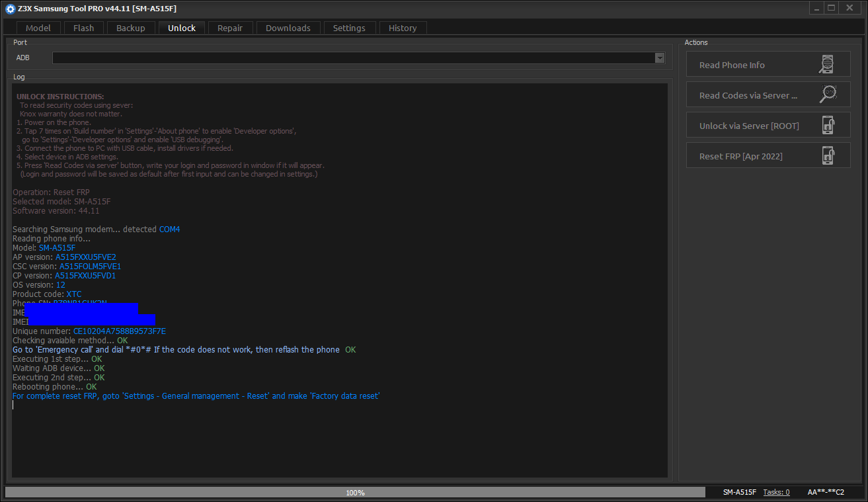Switch to the Settings tab
Image resolution: width=868 pixels, height=502 pixels.
point(349,28)
